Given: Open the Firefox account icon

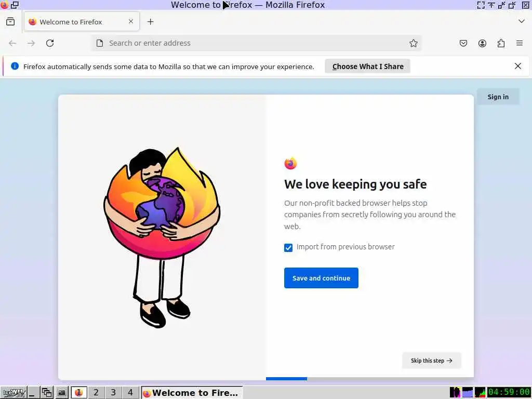Looking at the screenshot, I should click(x=482, y=43).
